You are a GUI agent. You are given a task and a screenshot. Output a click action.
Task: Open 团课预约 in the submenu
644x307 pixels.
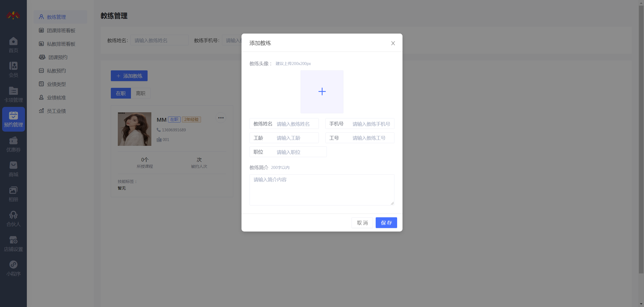pos(60,57)
